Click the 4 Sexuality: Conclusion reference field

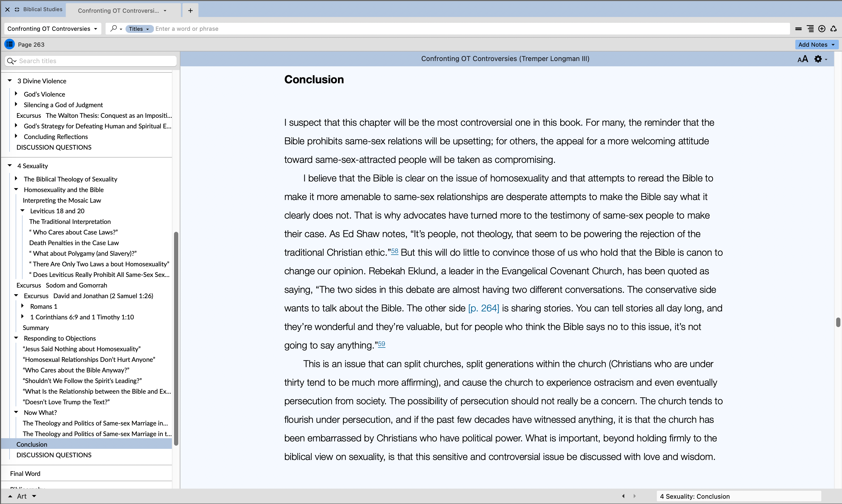[x=738, y=496]
